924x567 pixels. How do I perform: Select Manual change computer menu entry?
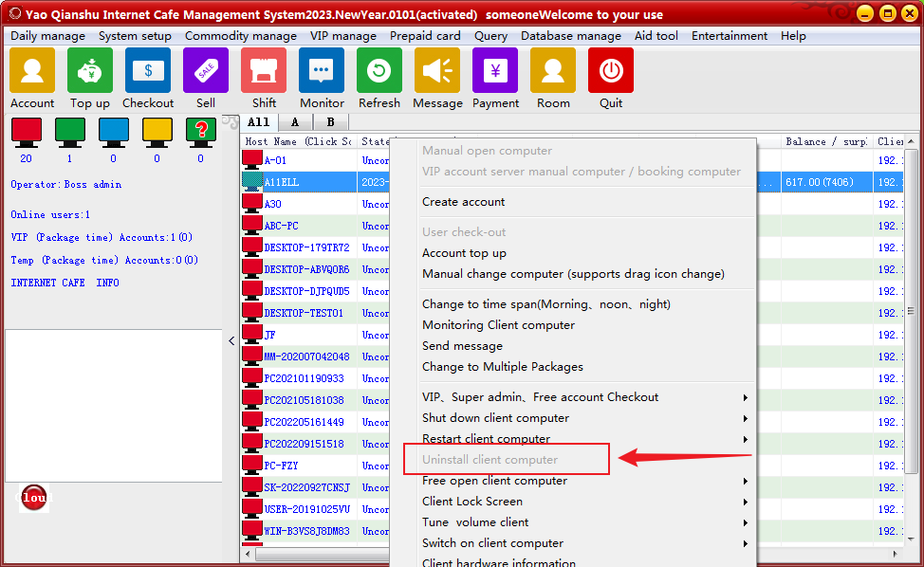(573, 274)
